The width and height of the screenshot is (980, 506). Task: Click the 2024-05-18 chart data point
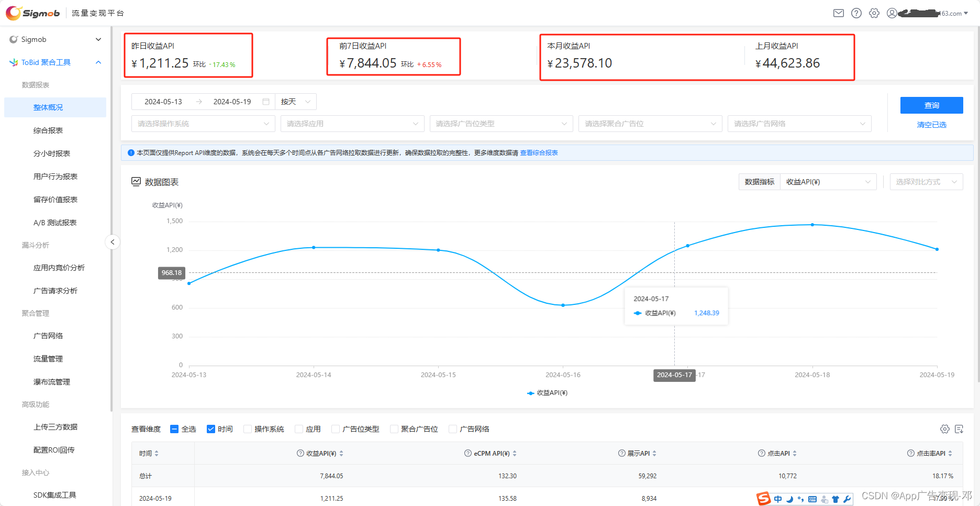[x=812, y=225]
